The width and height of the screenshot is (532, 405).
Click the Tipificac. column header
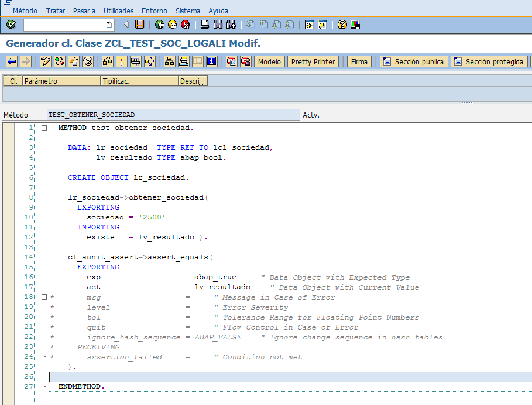tap(139, 81)
